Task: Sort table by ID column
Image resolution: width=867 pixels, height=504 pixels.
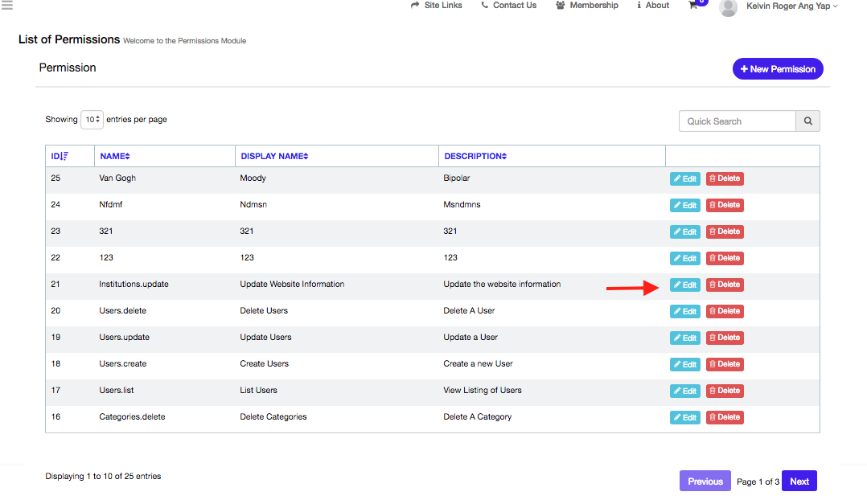Action: [x=60, y=156]
